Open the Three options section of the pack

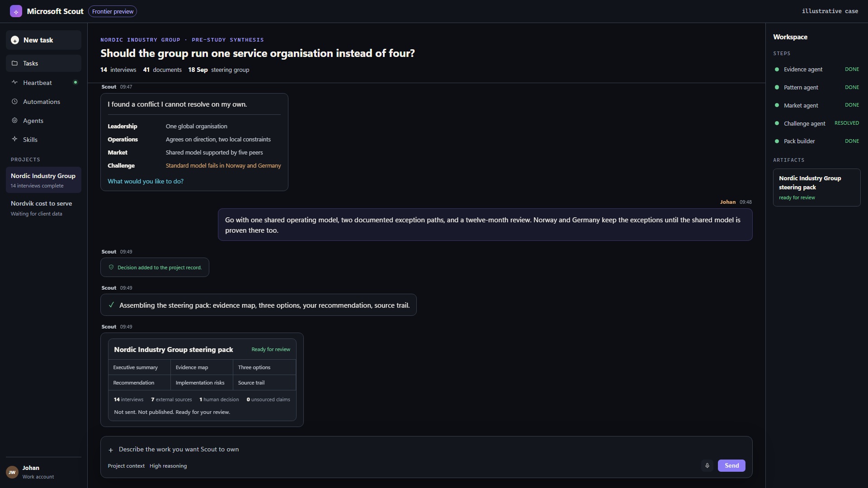coord(264,367)
